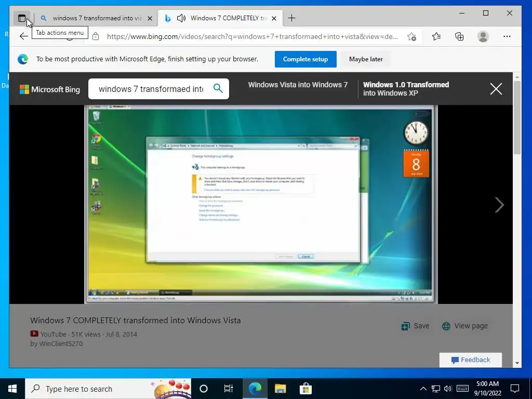Click Microsoft Edge taskbar icon
The height and width of the screenshot is (399, 532).
pyautogui.click(x=255, y=389)
